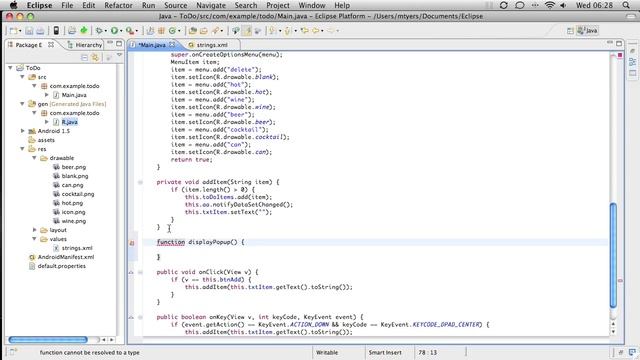Screen dimensions: 640x360
Task: Collapse the values folder node
Action: (34, 239)
